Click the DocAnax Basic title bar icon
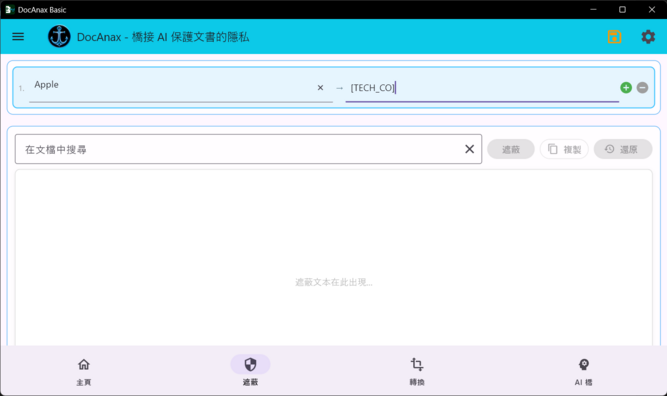The width and height of the screenshot is (667, 396). click(9, 9)
